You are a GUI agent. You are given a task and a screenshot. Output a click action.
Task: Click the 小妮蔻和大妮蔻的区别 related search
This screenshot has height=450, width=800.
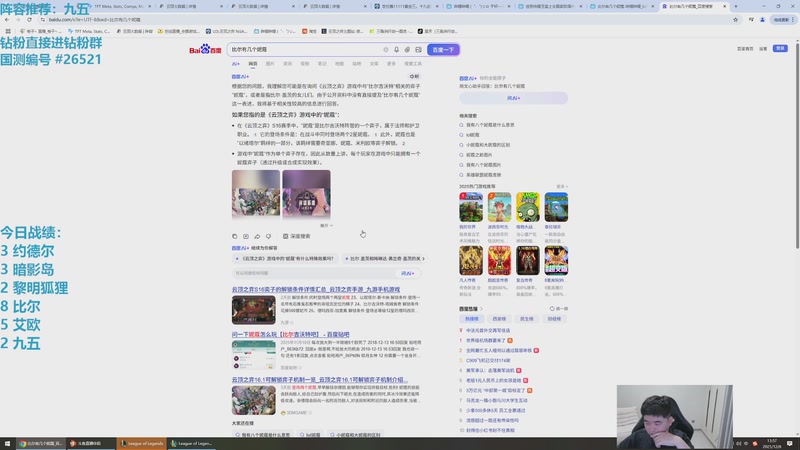pos(488,145)
